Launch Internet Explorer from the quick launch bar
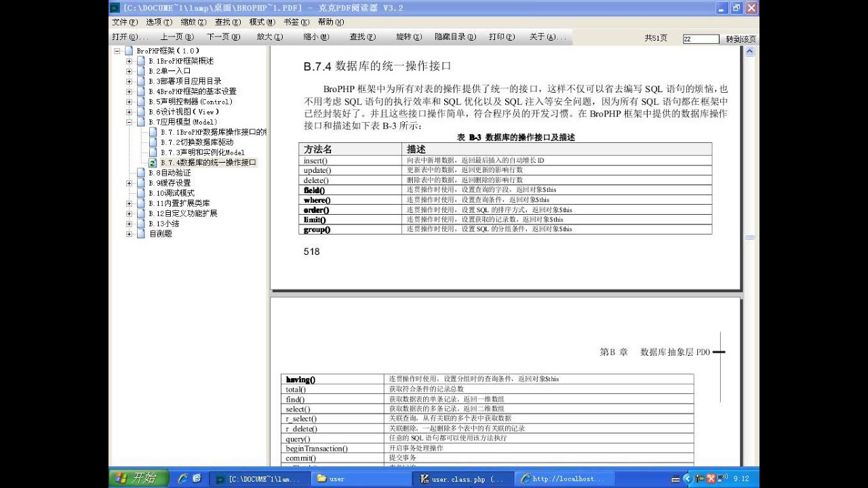This screenshot has width=868, height=488. click(x=182, y=479)
